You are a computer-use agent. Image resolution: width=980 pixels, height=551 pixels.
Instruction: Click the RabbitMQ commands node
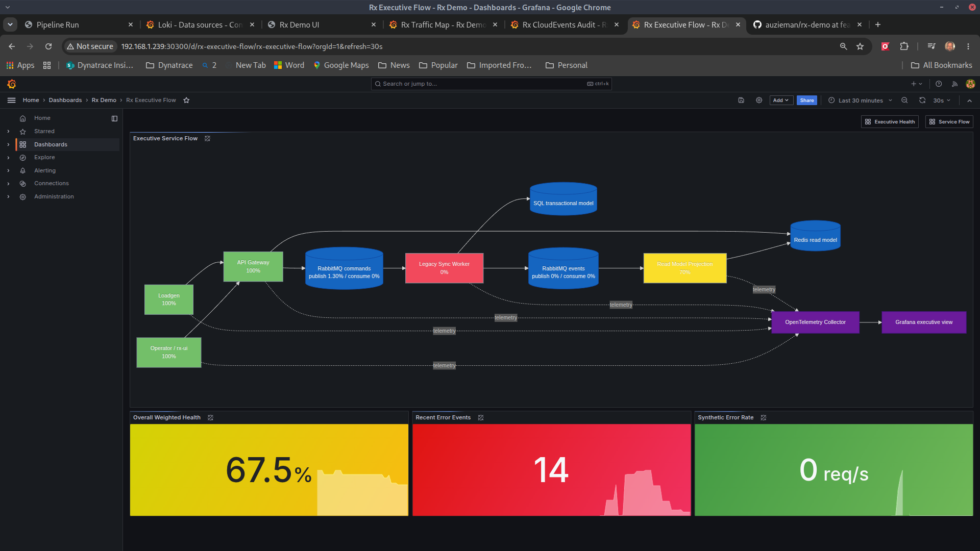(x=344, y=269)
